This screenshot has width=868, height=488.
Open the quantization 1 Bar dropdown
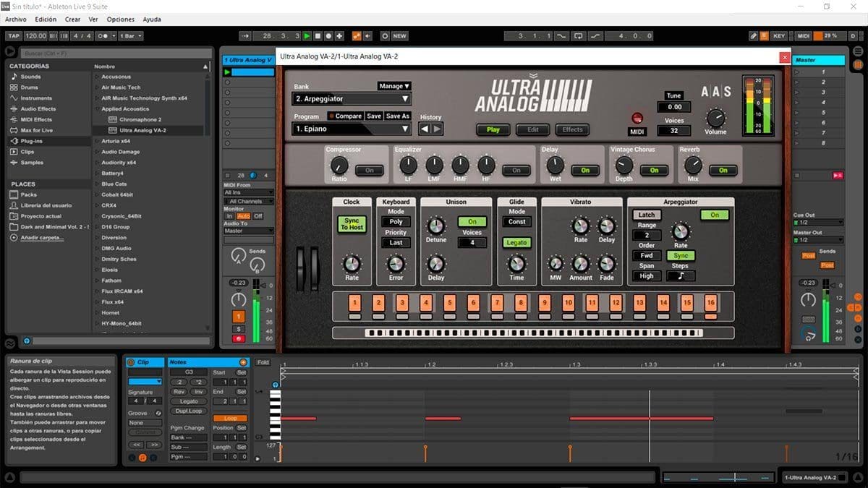tap(130, 35)
